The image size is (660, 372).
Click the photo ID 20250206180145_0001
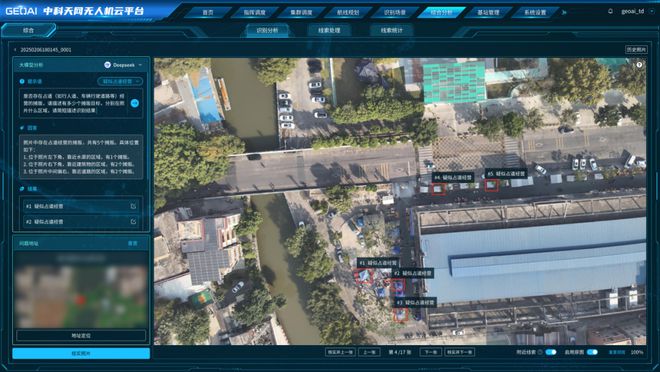pos(46,50)
